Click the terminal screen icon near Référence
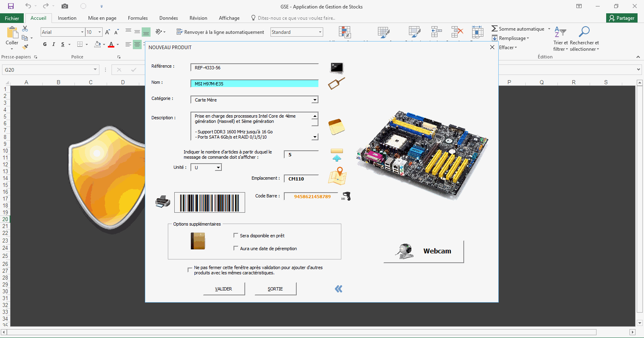This screenshot has height=338, width=644. click(x=336, y=68)
